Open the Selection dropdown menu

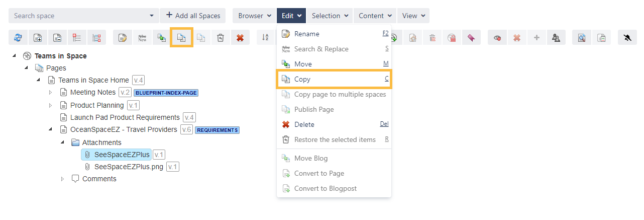(330, 16)
